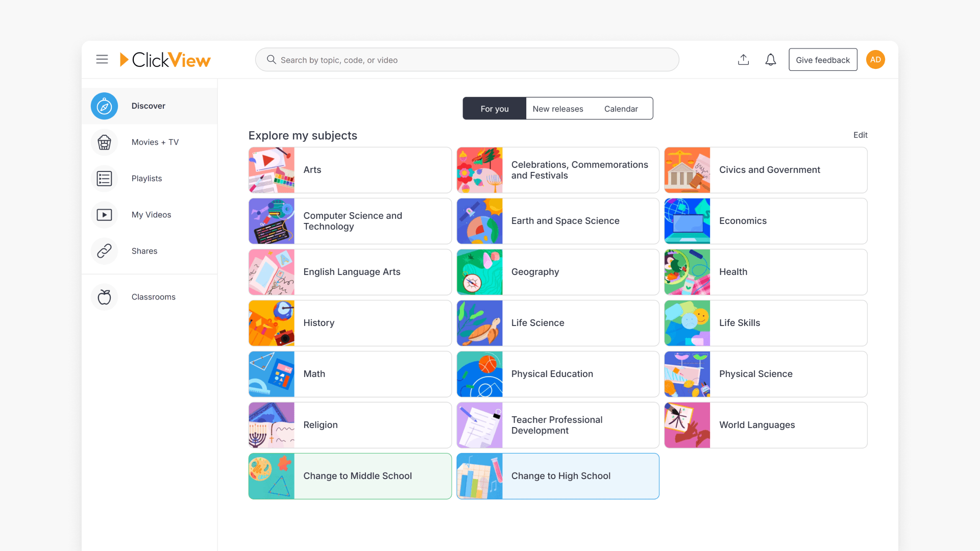980x551 pixels.
Task: Select the Movies + TV popcorn icon
Action: 104,142
